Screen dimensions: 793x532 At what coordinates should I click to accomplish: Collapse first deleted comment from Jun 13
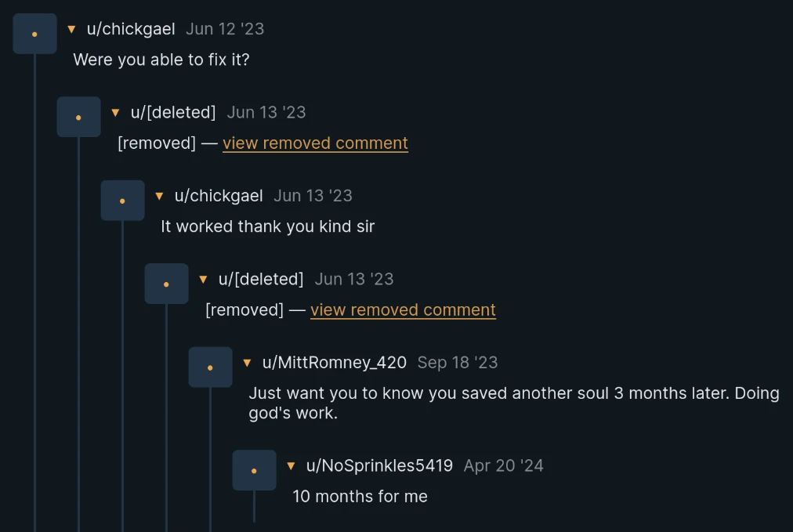point(115,113)
